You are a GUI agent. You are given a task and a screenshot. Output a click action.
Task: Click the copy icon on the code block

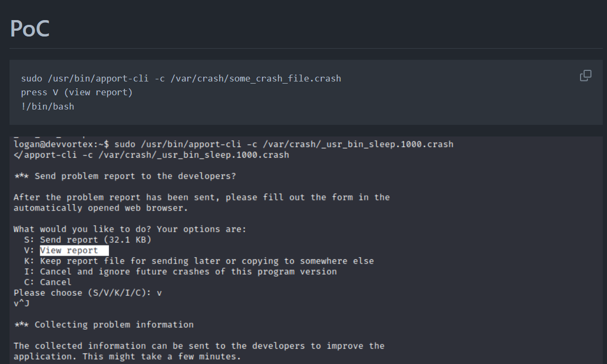point(585,76)
